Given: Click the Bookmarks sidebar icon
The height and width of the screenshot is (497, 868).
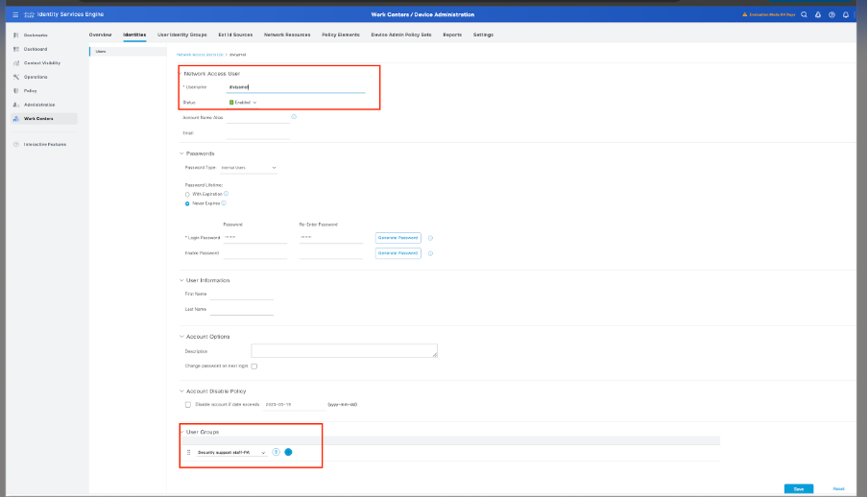Looking at the screenshot, I should click(x=16, y=35).
